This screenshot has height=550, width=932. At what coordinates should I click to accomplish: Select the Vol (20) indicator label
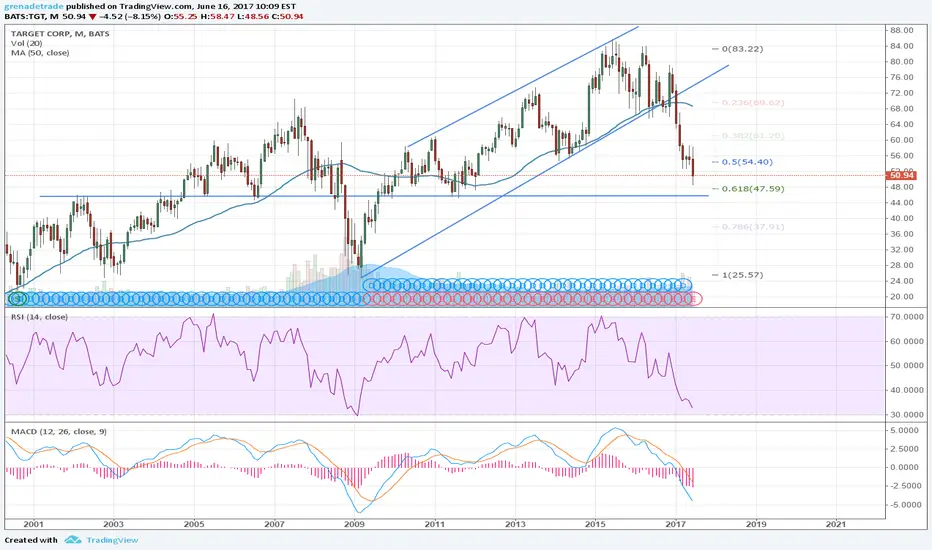coord(26,43)
